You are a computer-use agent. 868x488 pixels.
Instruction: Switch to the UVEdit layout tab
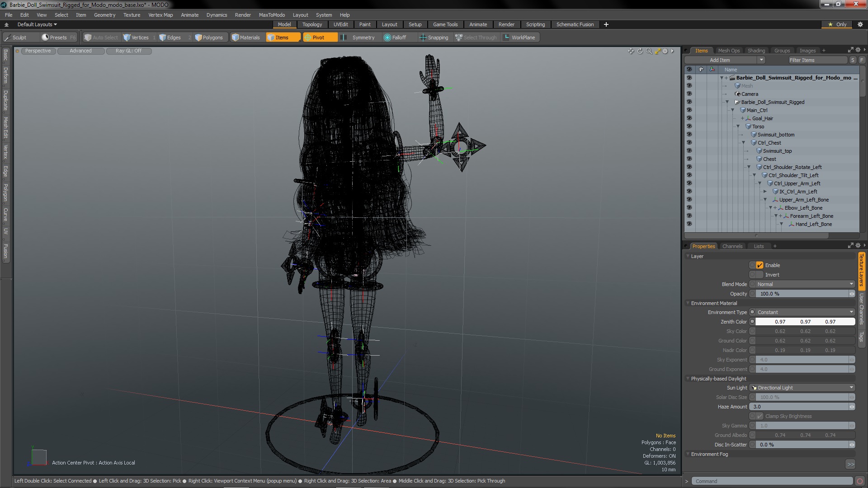pyautogui.click(x=340, y=24)
